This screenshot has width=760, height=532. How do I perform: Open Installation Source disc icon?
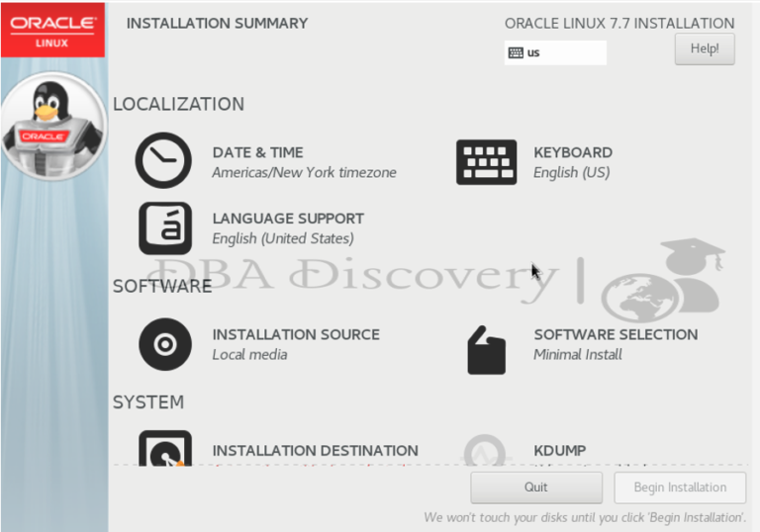click(165, 344)
